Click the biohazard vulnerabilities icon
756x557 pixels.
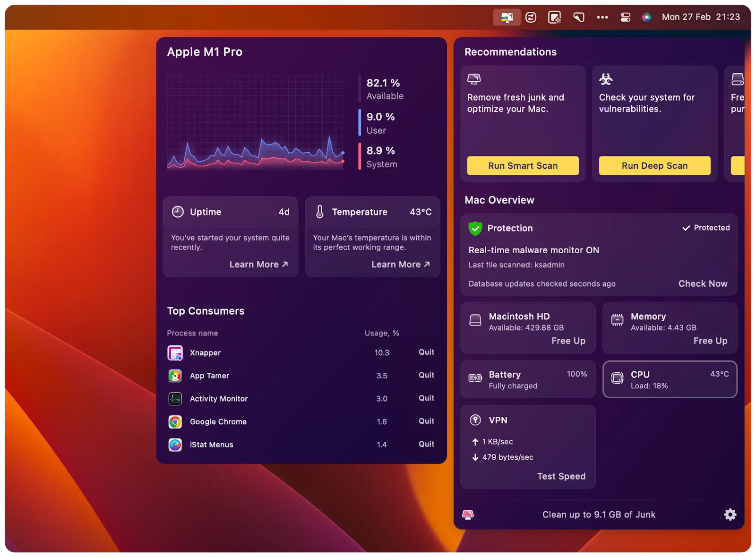(606, 79)
